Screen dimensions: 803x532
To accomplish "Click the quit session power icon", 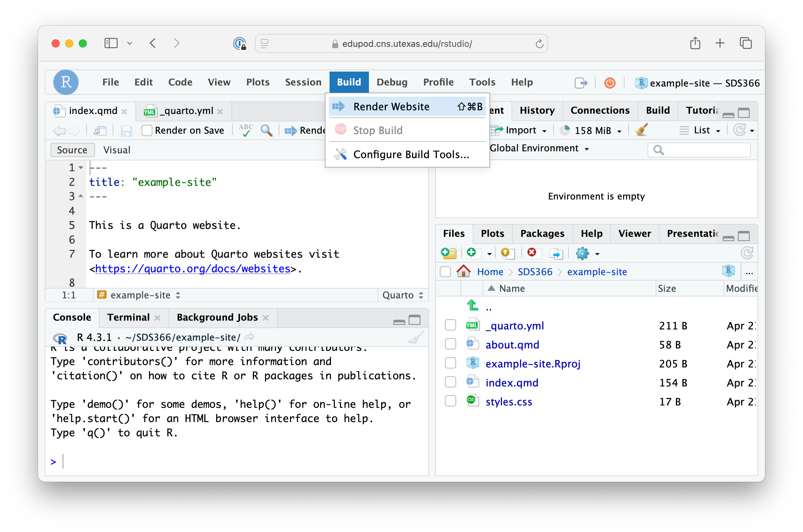I will click(610, 83).
